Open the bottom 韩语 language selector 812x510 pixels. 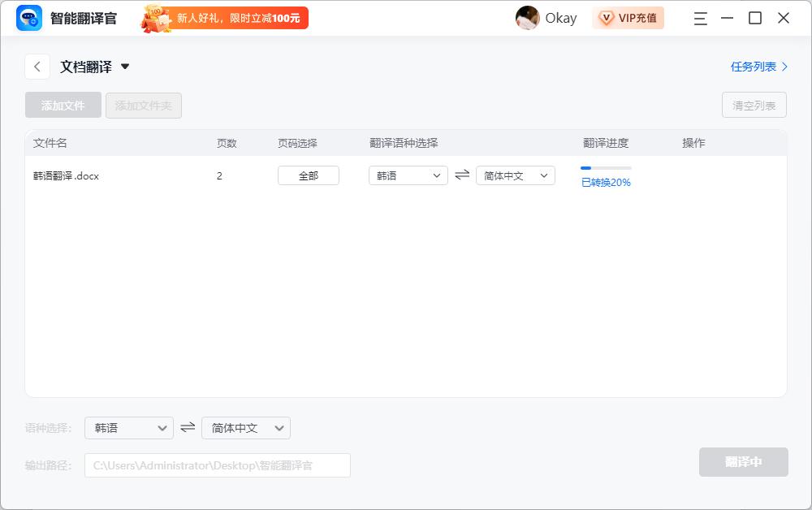pos(128,428)
